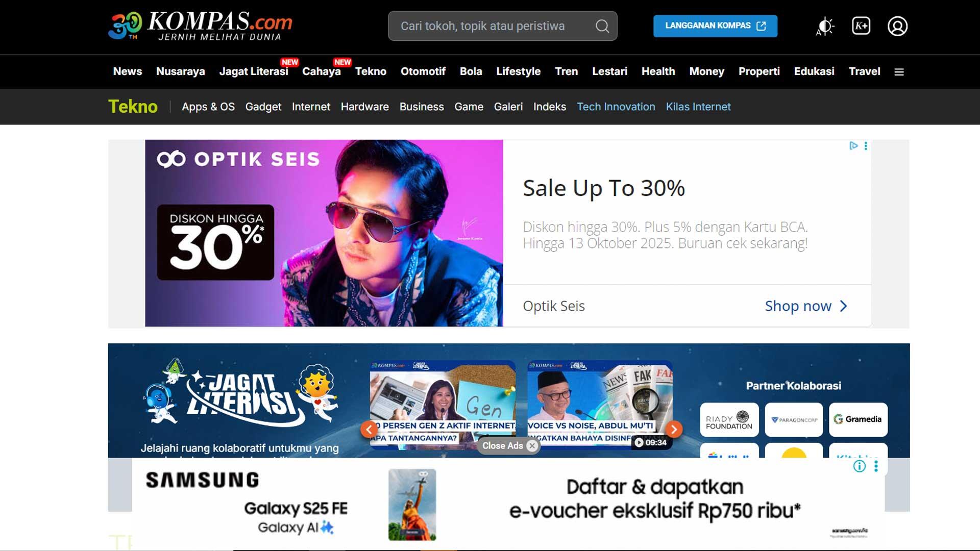Select the Apps & OS subcategory
980x551 pixels.
[x=208, y=107]
